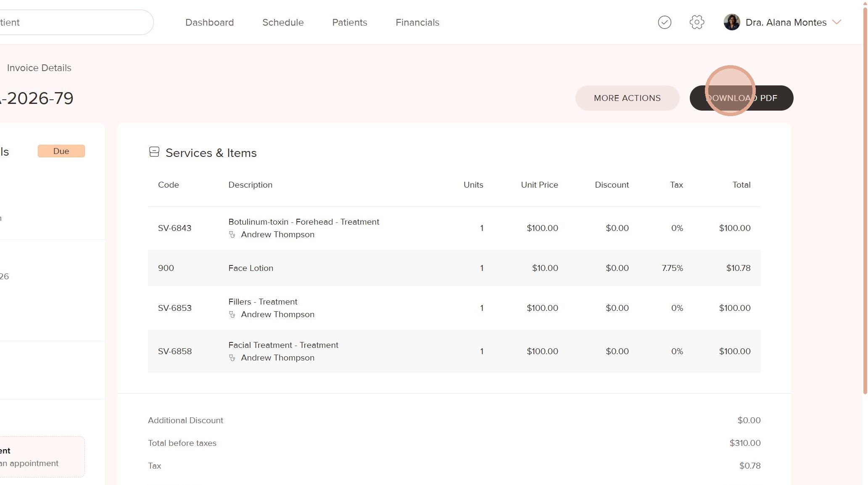Go to the Schedule tab
The image size is (868, 485).
283,22
